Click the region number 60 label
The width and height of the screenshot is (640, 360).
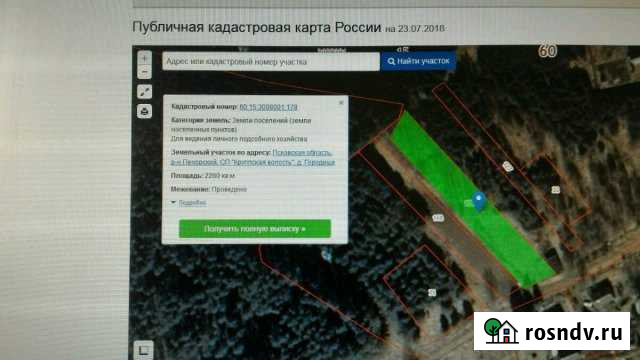[547, 51]
